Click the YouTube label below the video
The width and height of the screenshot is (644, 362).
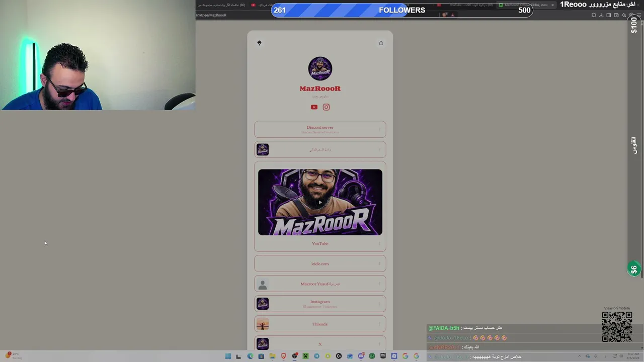pyautogui.click(x=320, y=244)
